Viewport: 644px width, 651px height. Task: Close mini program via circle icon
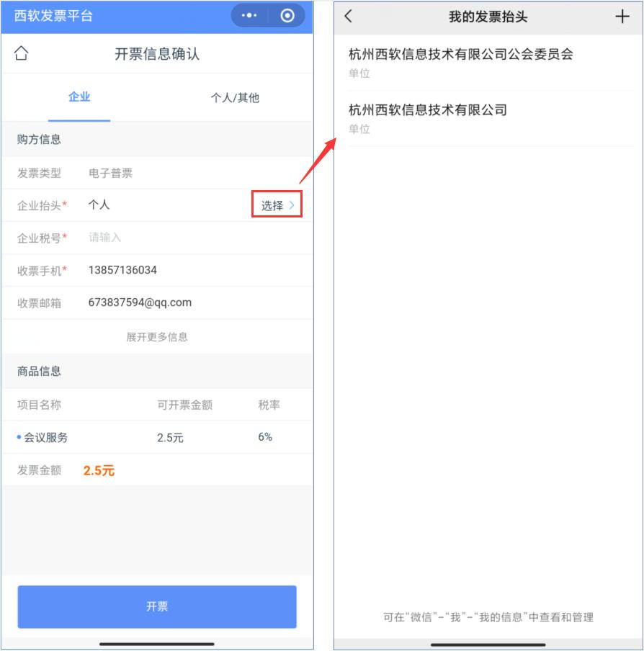coord(287,16)
